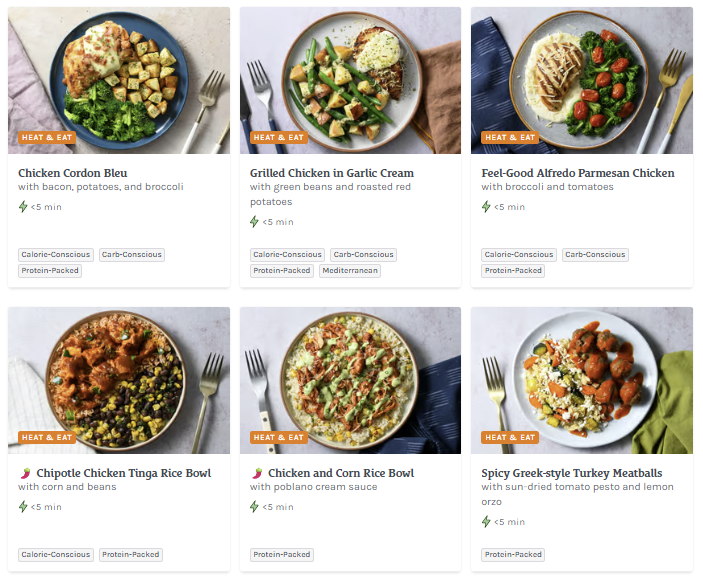Open Grilled Chicken in Garlic Cream title
Screen dimensions: 703x581
[x=331, y=173]
